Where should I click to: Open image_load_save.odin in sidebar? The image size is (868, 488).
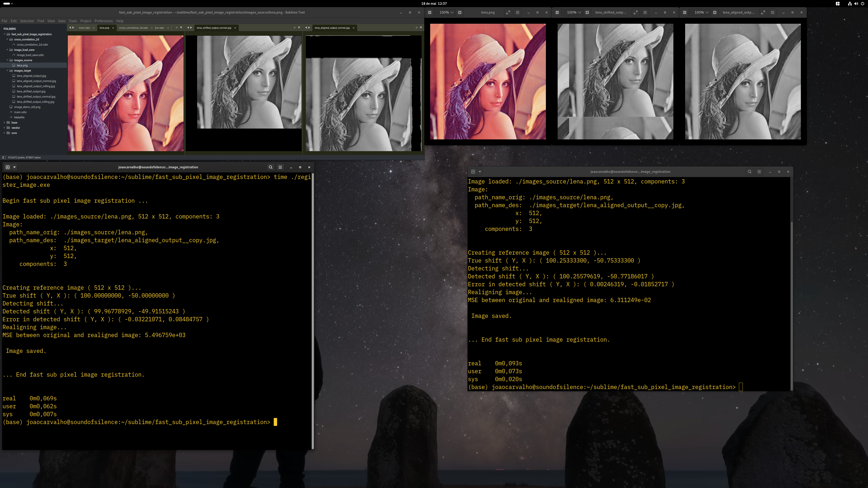[x=30, y=55]
